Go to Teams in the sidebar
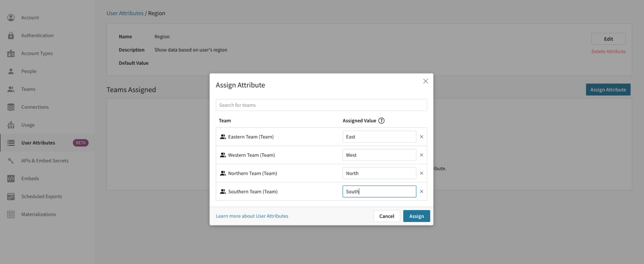This screenshot has height=264, width=644. (x=28, y=89)
